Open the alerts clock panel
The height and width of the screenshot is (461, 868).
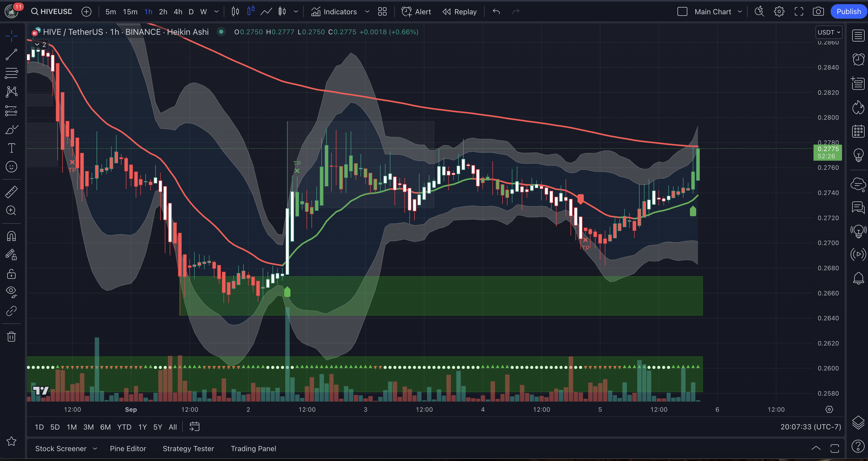click(x=858, y=60)
